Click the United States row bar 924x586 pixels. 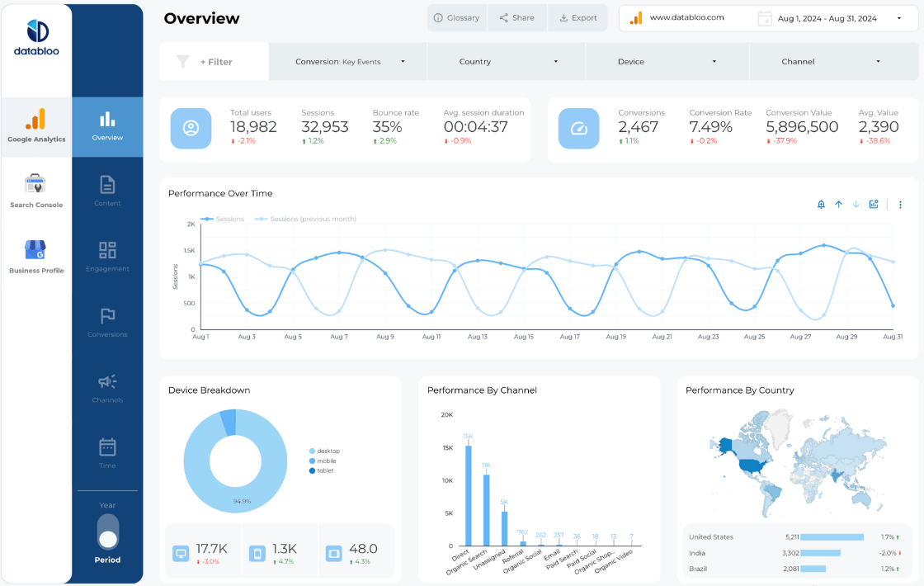coord(832,537)
